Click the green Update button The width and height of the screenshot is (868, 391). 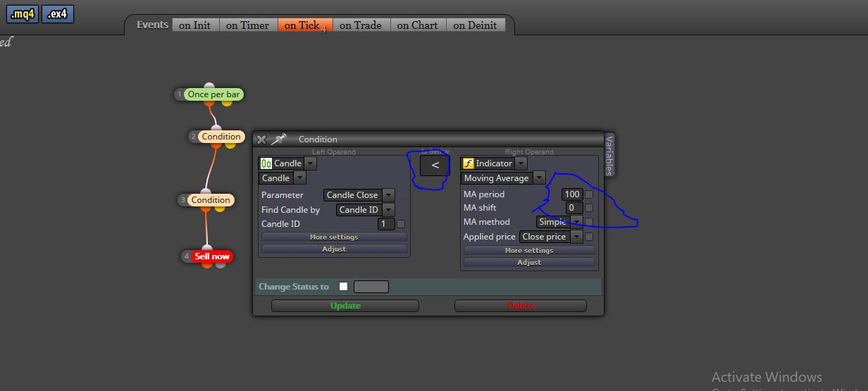tap(345, 306)
